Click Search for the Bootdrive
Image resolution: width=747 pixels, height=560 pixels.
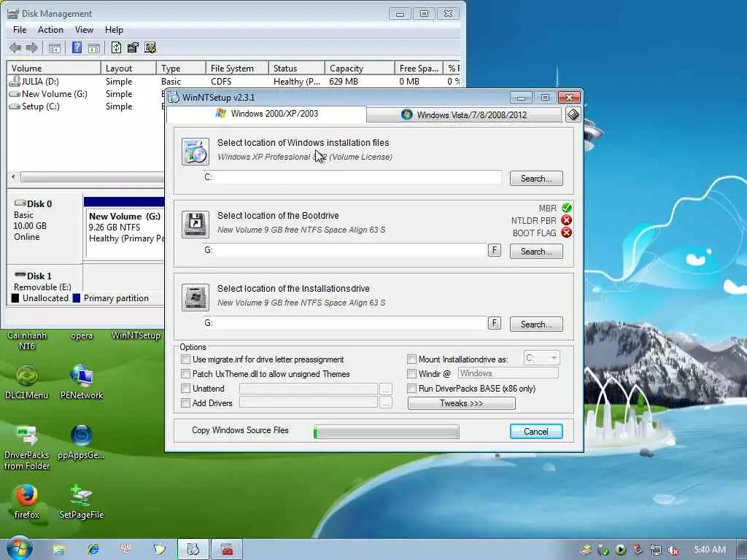click(x=536, y=252)
